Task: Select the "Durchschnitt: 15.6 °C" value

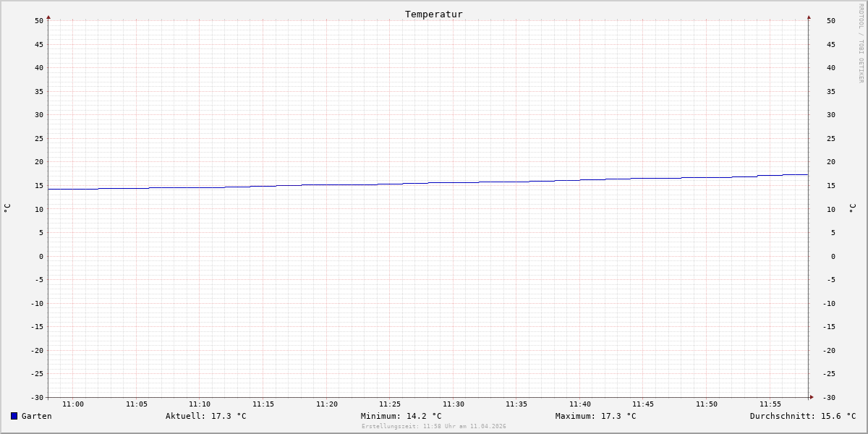Action: coord(803,416)
